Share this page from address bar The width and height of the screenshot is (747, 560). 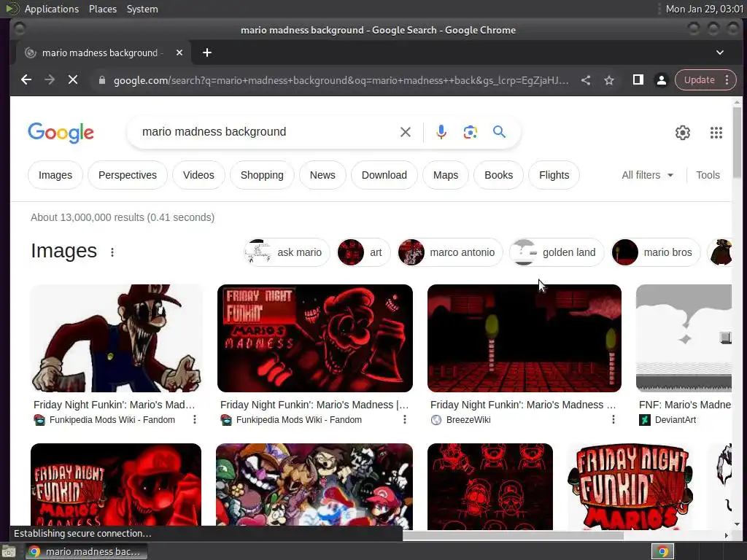click(586, 80)
